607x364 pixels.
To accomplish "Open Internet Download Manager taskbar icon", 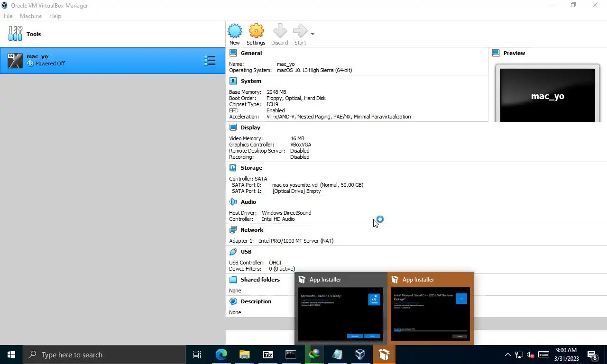I will [314, 355].
